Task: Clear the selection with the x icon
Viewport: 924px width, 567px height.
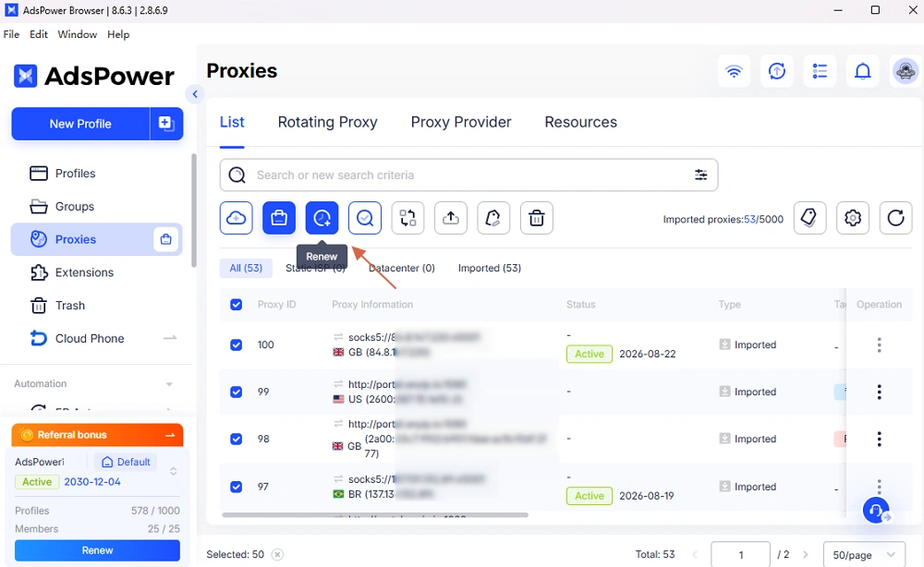Action: click(x=277, y=554)
